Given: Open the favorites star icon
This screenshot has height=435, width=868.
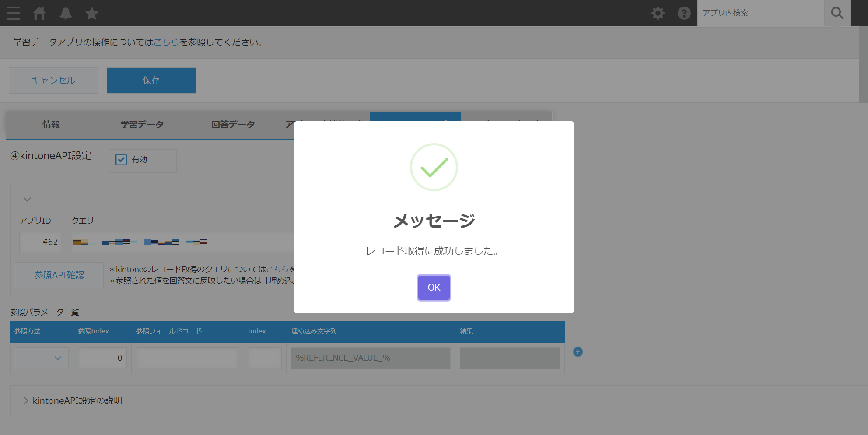Looking at the screenshot, I should tap(92, 13).
